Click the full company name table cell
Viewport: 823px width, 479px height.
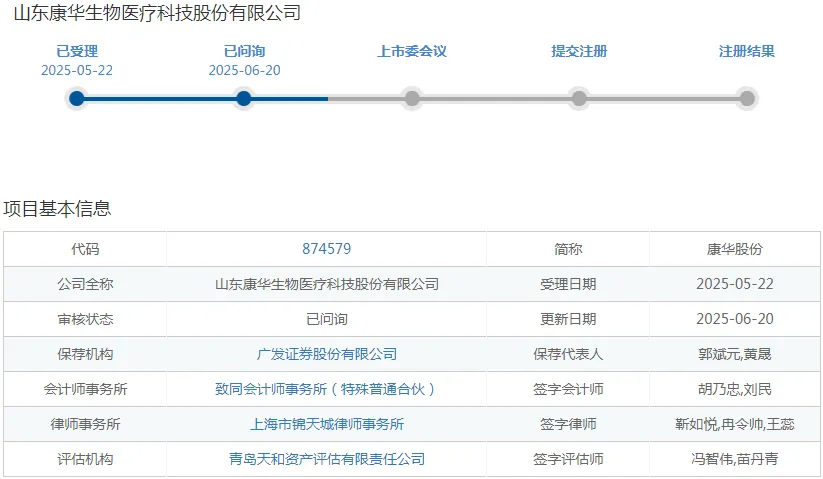point(326,284)
